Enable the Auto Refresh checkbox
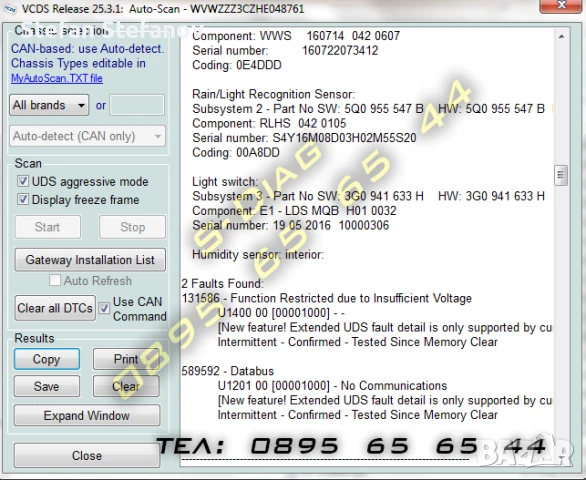 point(55,280)
